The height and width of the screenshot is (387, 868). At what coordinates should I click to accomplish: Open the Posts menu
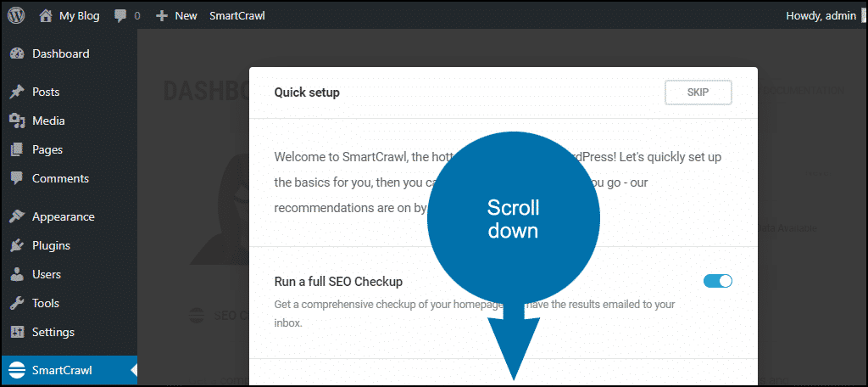[x=46, y=92]
